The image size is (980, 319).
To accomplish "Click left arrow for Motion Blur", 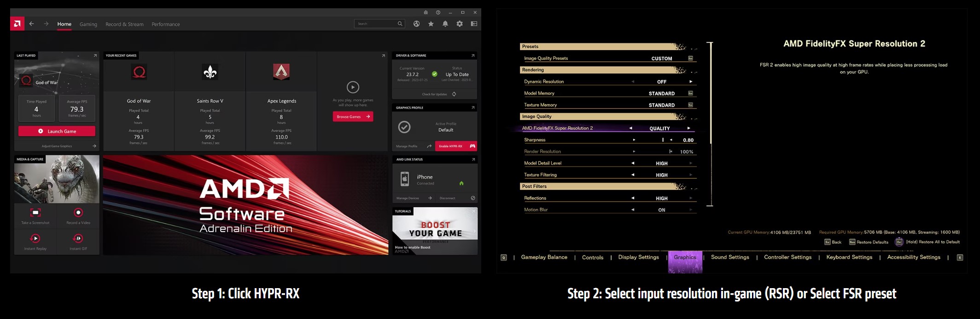I will [x=633, y=210].
